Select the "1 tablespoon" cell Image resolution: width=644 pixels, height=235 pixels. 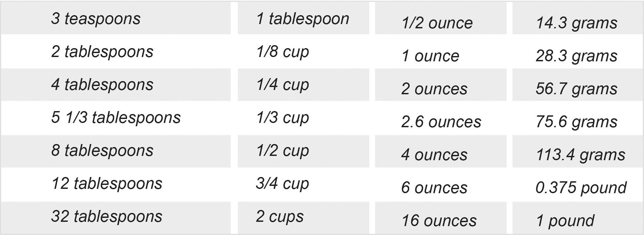pos(303,18)
